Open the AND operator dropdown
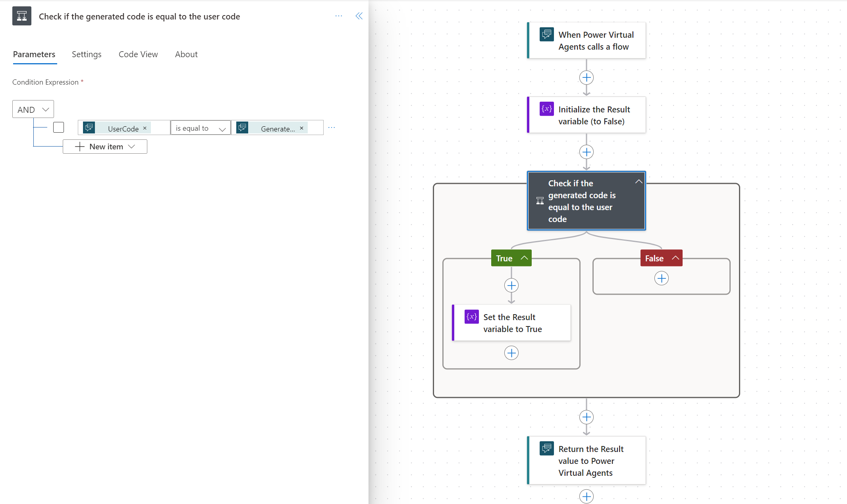This screenshot has height=504, width=847. tap(33, 109)
